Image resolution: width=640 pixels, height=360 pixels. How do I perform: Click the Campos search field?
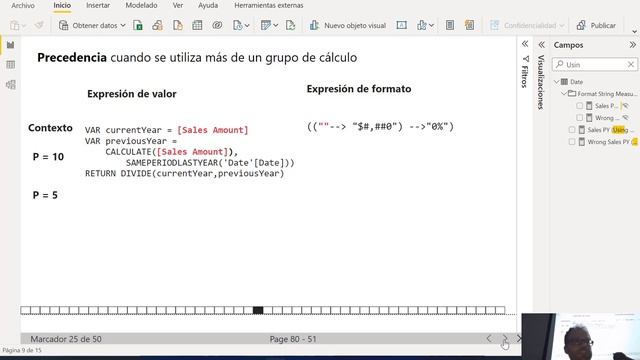coord(594,64)
